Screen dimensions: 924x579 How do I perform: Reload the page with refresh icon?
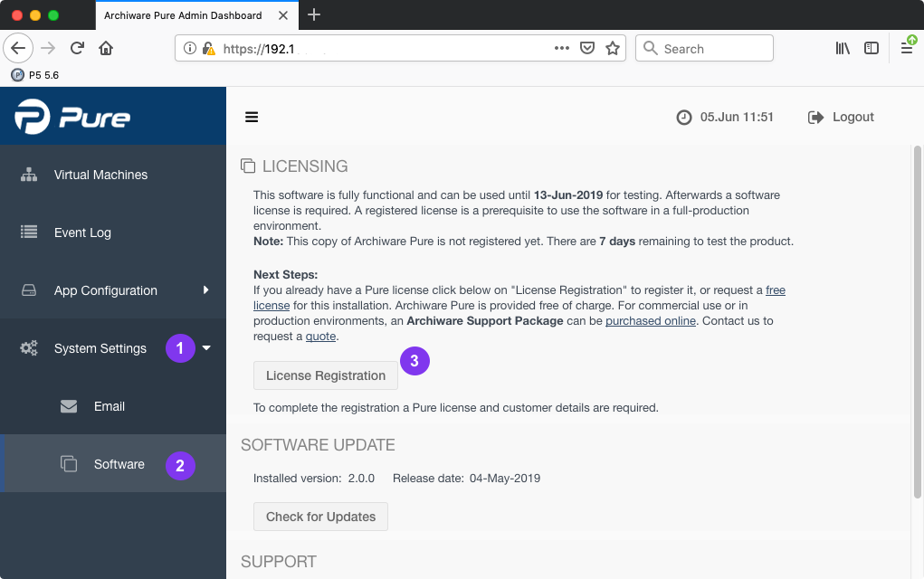(x=78, y=49)
